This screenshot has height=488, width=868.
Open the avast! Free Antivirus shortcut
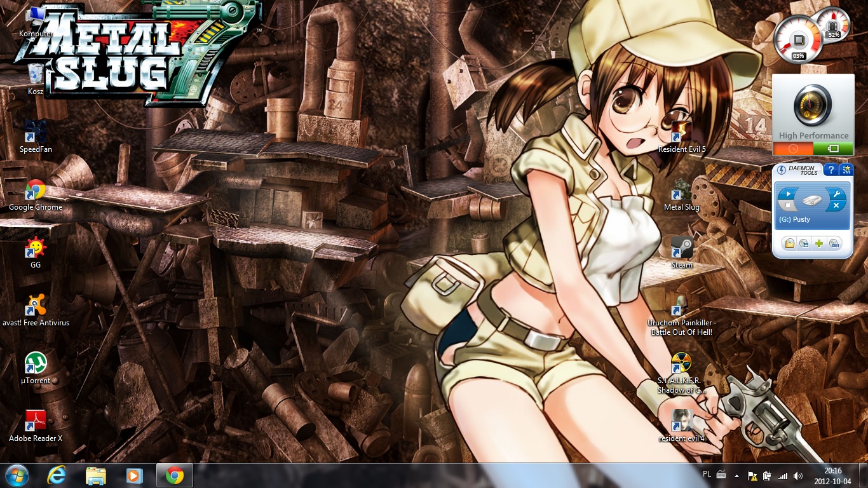coord(36,307)
